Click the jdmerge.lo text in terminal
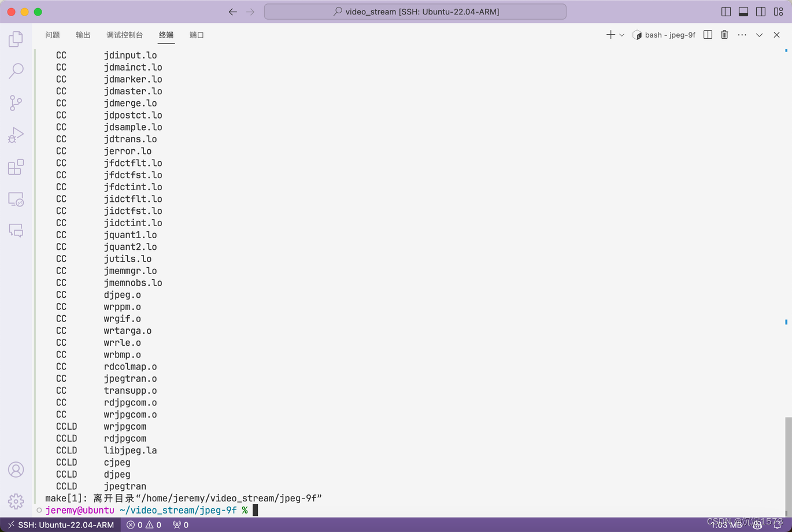This screenshot has height=532, width=792. point(131,104)
